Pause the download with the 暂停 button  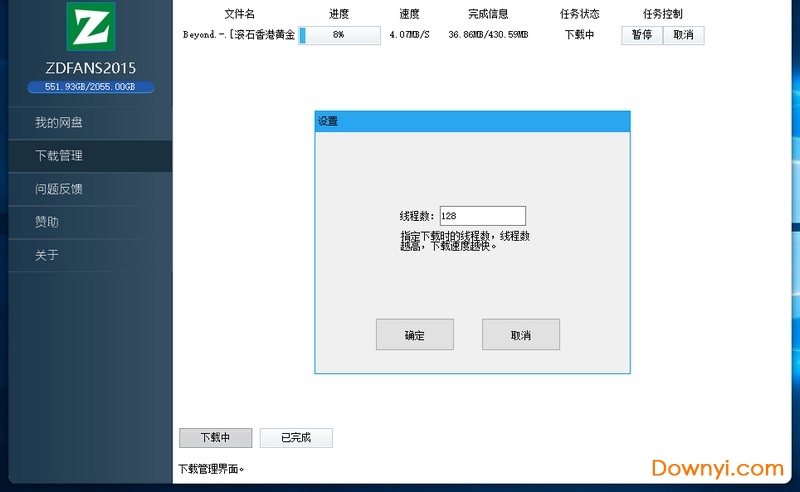(x=642, y=35)
